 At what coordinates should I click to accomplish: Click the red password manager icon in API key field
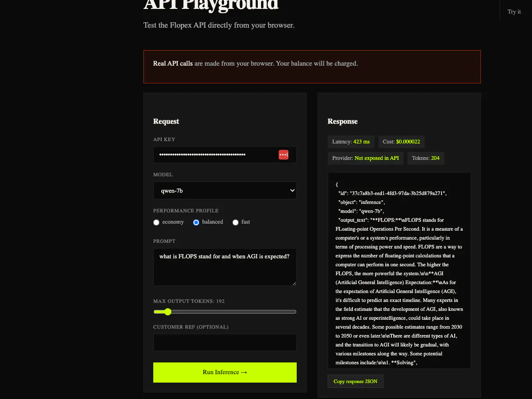(283, 155)
